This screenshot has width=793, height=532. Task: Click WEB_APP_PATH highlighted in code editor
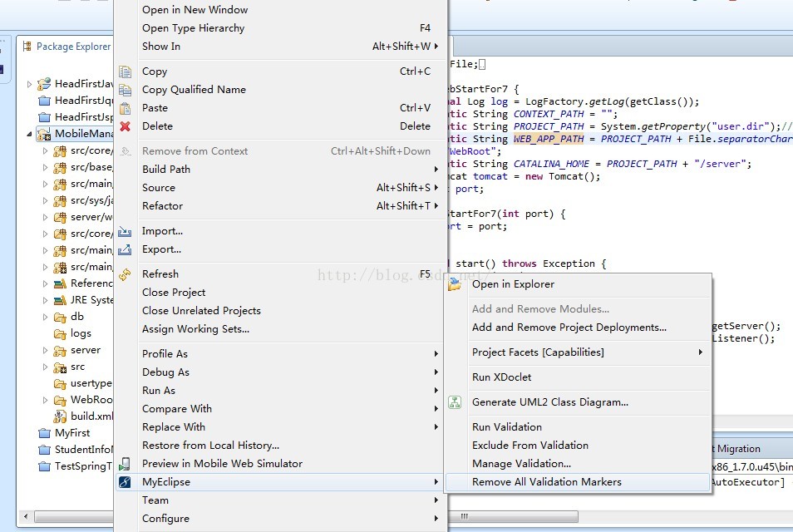[x=549, y=139]
